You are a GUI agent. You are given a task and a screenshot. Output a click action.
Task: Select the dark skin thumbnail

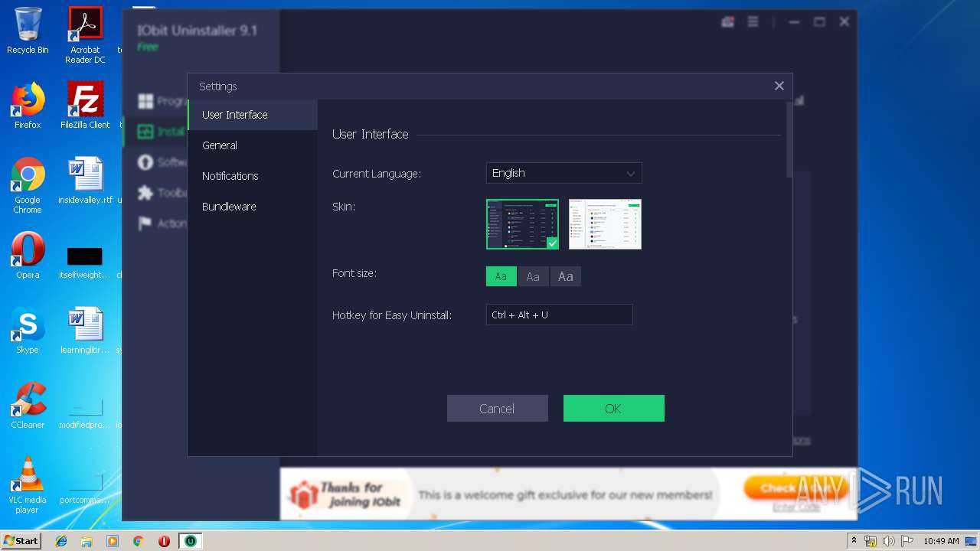[x=522, y=224]
